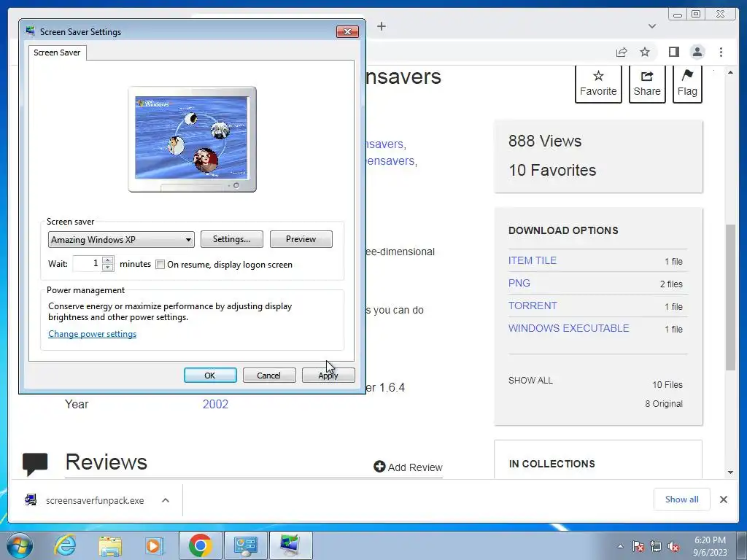The image size is (747, 560).
Task: Open TORRENT download option
Action: [533, 306]
